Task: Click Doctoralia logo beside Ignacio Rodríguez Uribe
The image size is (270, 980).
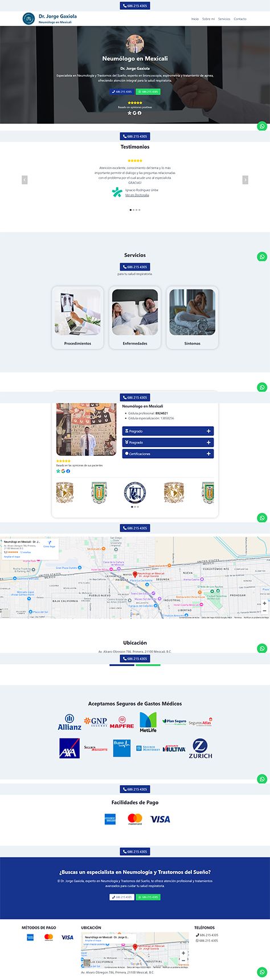Action: [x=117, y=193]
